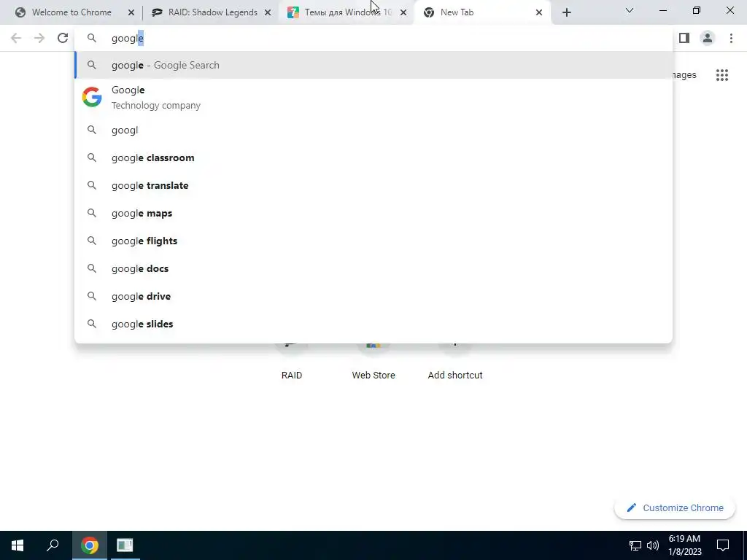Image resolution: width=747 pixels, height=560 pixels.
Task: Choose 'google - Google Search' suggestion
Action: tap(374, 65)
